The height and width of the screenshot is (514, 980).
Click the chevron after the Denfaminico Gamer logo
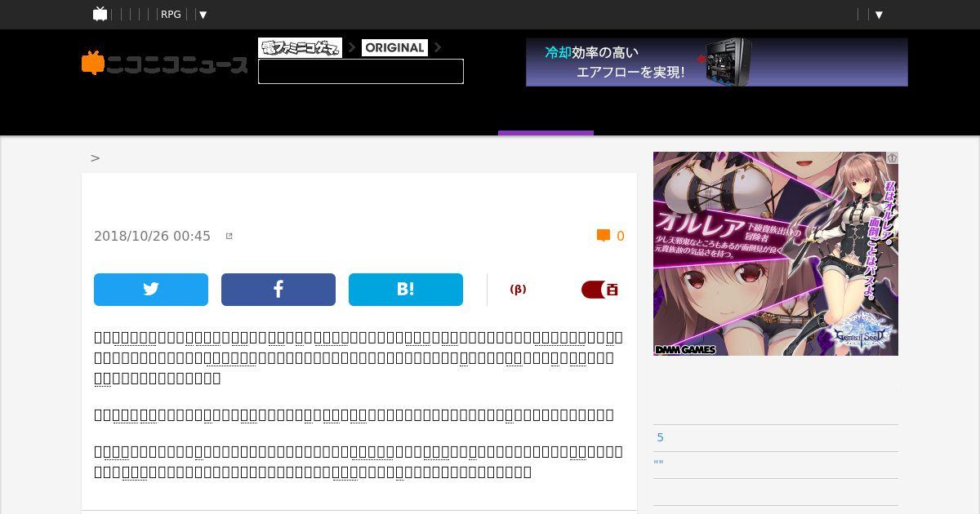[x=352, y=47]
